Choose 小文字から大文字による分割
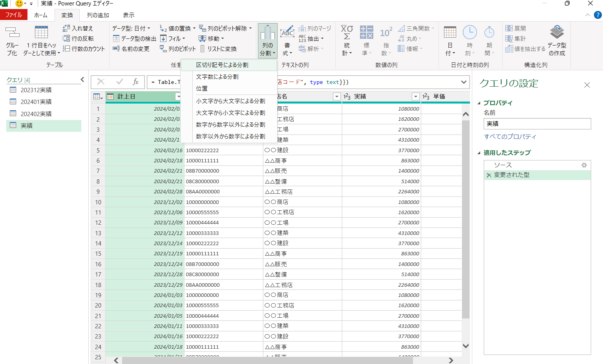 (x=229, y=101)
